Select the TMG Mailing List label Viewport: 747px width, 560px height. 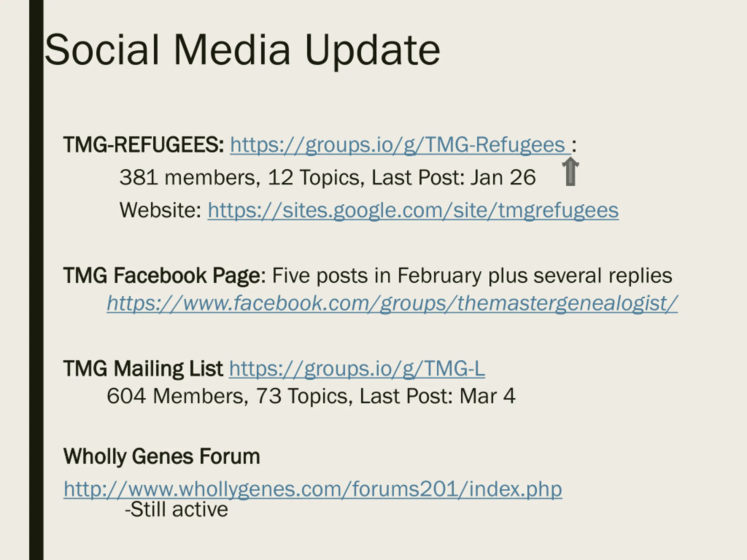[143, 368]
